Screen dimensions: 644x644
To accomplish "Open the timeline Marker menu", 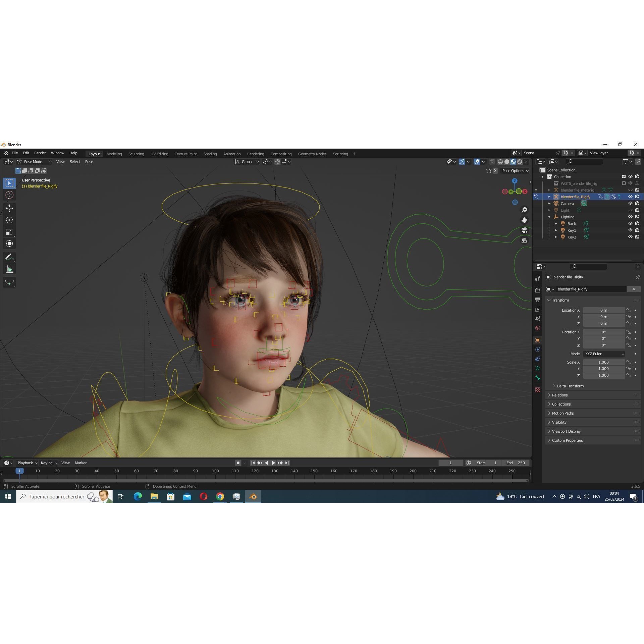I will (x=81, y=463).
